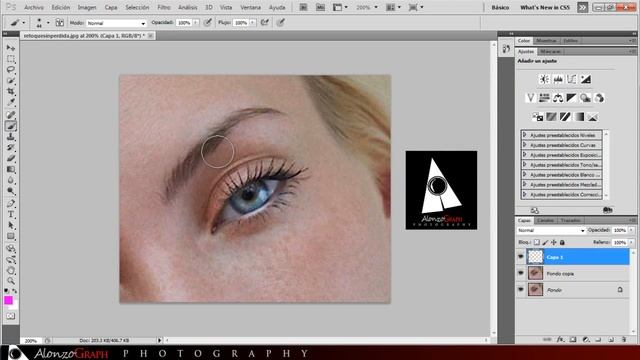Viewport: 640px width, 360px height.
Task: Open the Archivo menu
Action: (33, 7)
